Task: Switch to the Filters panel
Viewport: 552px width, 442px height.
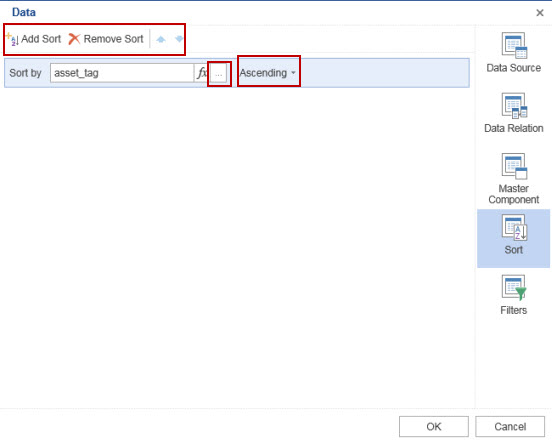Action: point(513,295)
